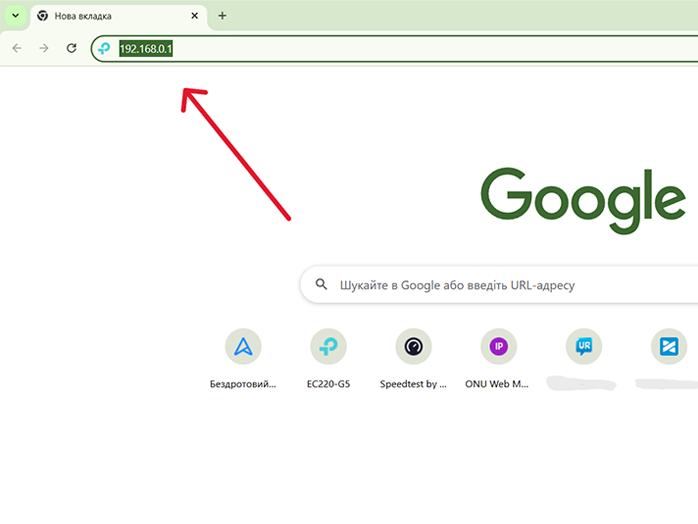Open the blue striped square shortcut icon
The image size is (698, 524).
(669, 346)
